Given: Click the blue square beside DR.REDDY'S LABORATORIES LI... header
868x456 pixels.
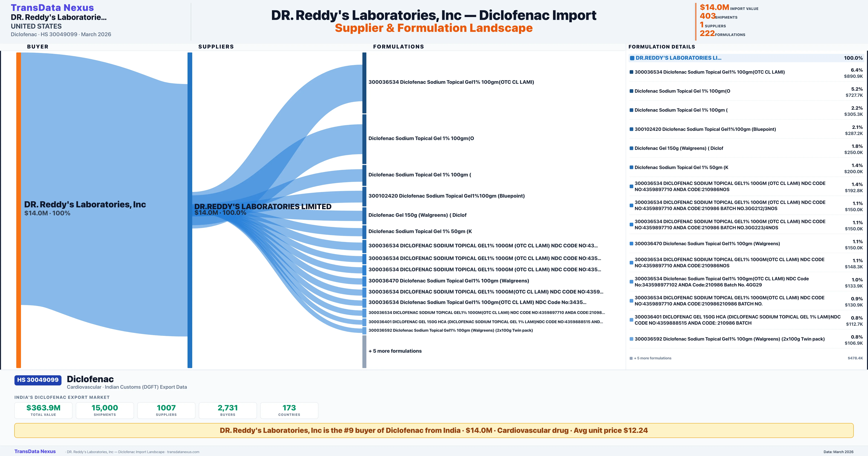Looking at the screenshot, I should pos(632,58).
